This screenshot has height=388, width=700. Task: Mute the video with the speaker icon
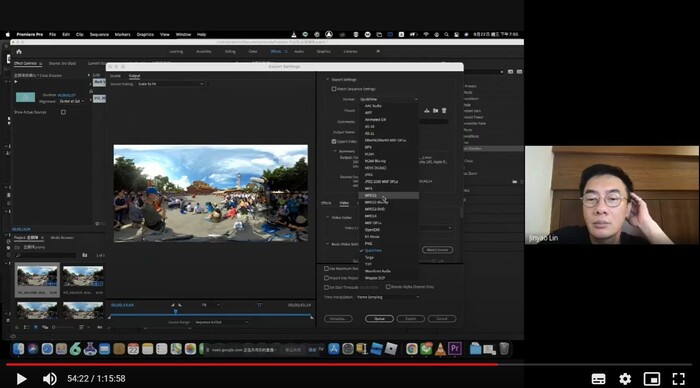tap(50, 379)
